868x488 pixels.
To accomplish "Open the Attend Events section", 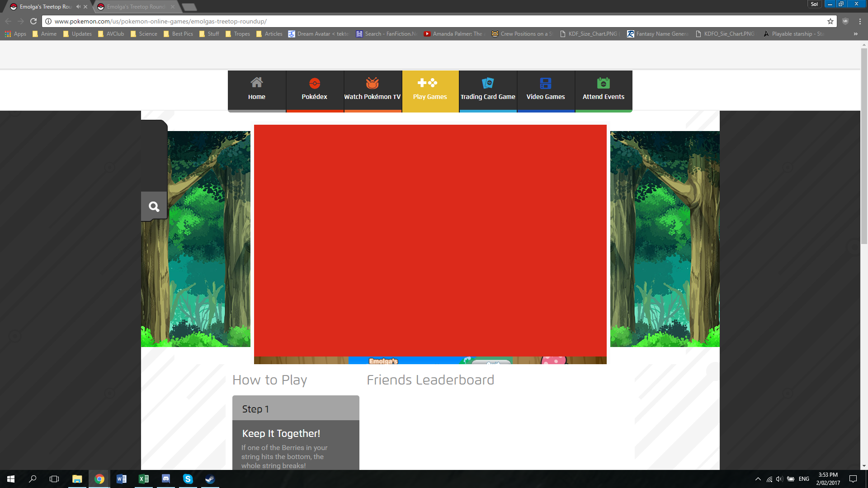I will [x=604, y=90].
